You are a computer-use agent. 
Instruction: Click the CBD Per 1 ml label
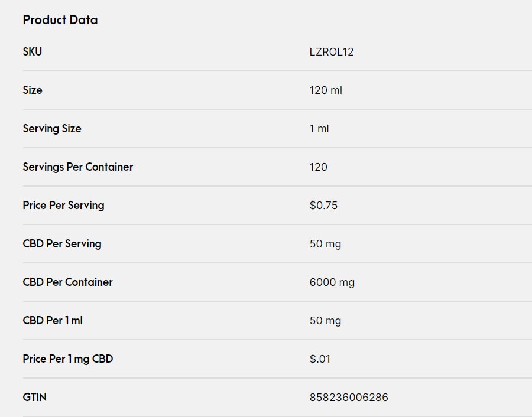click(53, 320)
